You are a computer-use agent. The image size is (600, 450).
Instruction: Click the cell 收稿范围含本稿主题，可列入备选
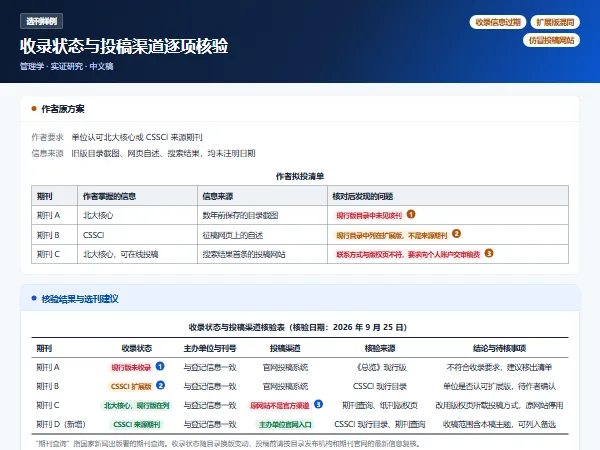click(499, 424)
